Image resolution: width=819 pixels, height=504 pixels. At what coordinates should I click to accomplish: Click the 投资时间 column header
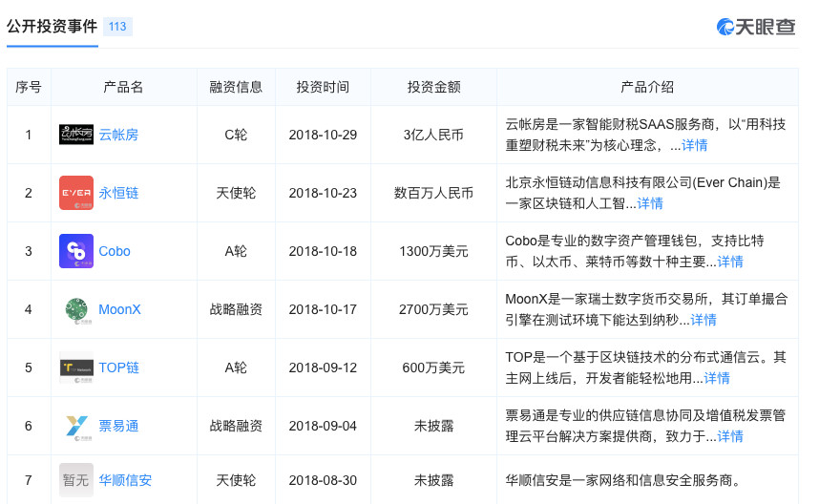323,87
